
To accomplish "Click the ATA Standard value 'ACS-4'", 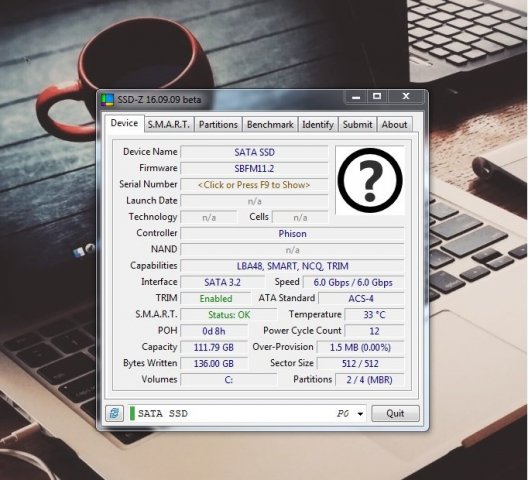I will 361,298.
